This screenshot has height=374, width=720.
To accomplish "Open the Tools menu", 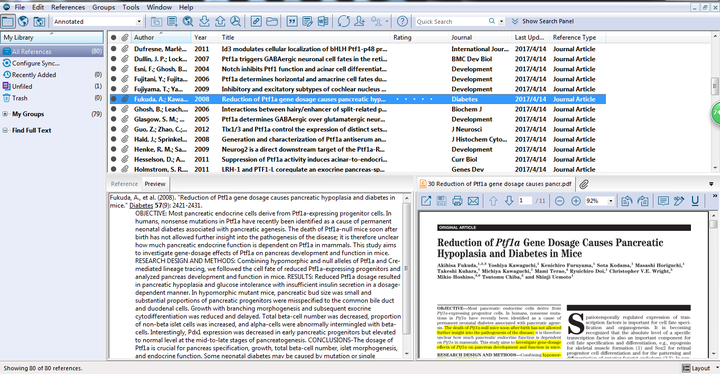I will pos(131,7).
